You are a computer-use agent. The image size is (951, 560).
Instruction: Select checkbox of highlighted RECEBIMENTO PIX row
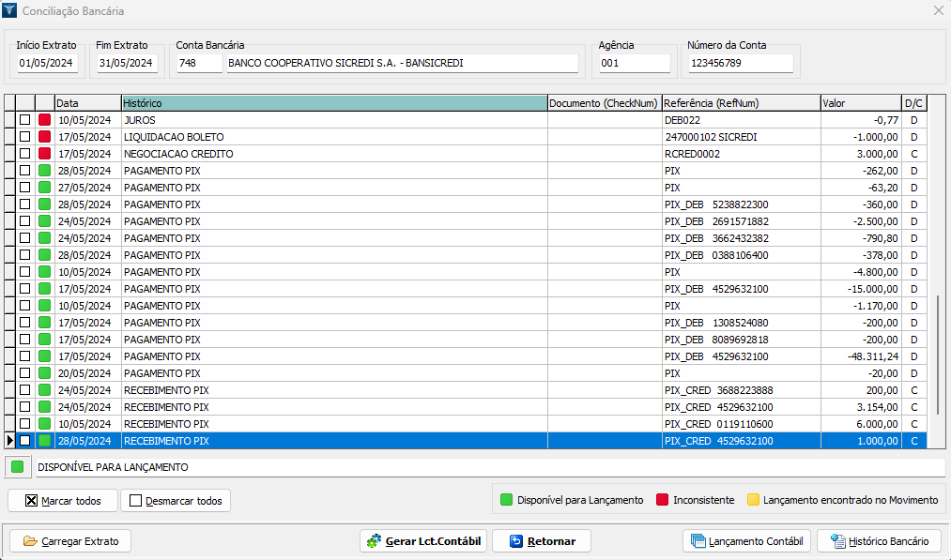click(25, 441)
